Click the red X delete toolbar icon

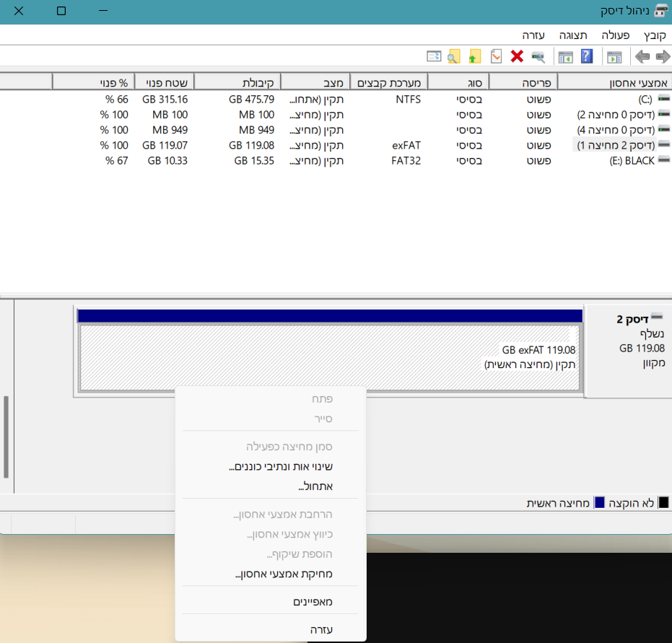(517, 56)
